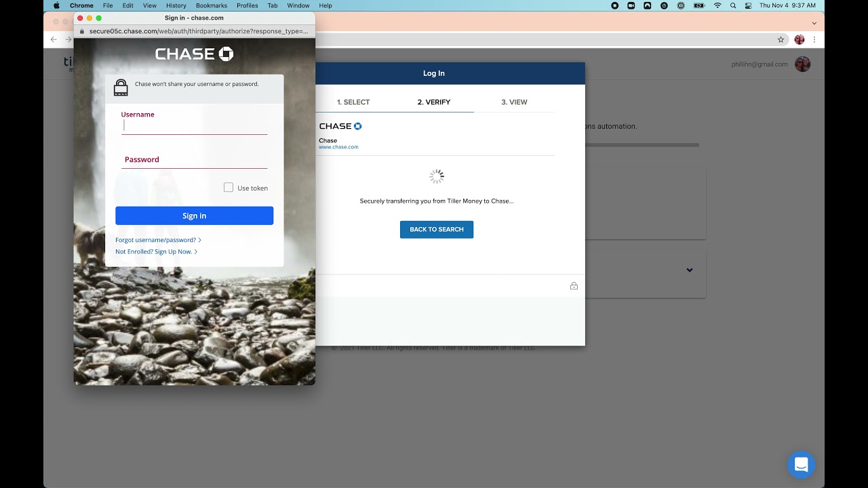Open the Chrome app menu
The height and width of the screenshot is (488, 868).
[81, 5]
